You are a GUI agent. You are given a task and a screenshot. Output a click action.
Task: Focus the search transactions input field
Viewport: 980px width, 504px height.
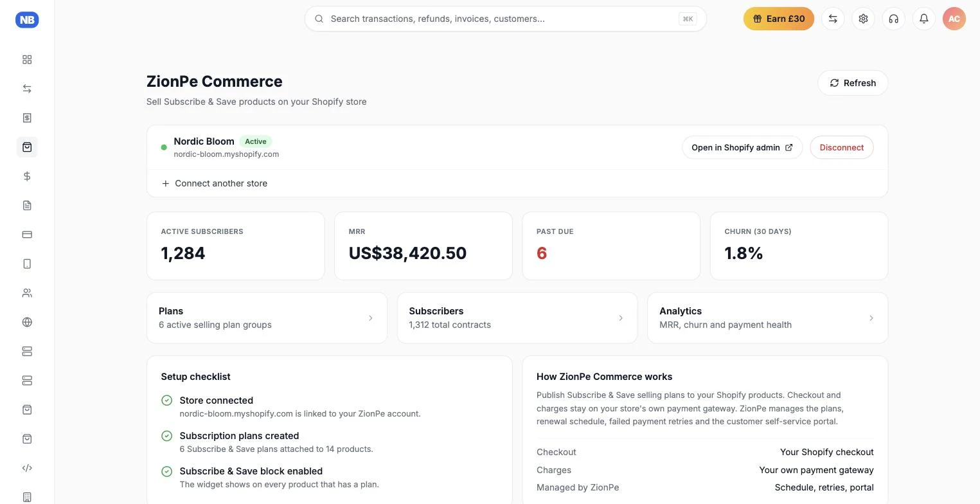pyautogui.click(x=506, y=19)
